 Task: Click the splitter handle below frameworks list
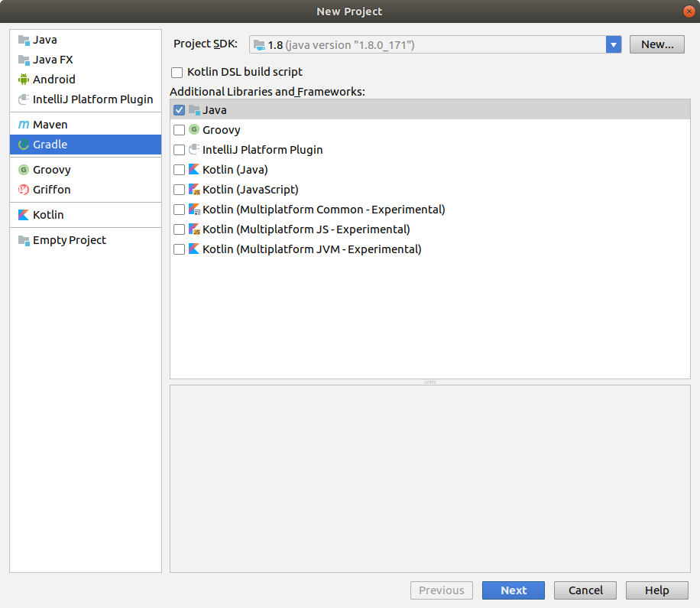pos(430,382)
